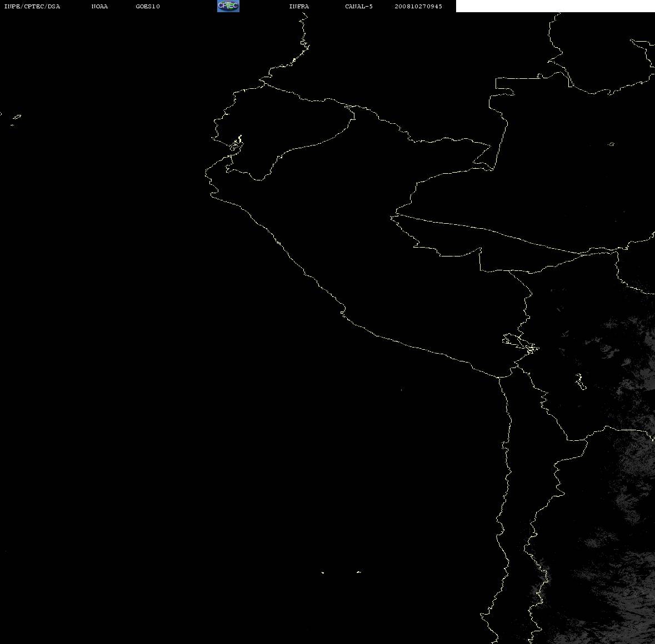655x644 pixels.
Task: Click the right small island in southern Pacific
Action: coord(359,572)
